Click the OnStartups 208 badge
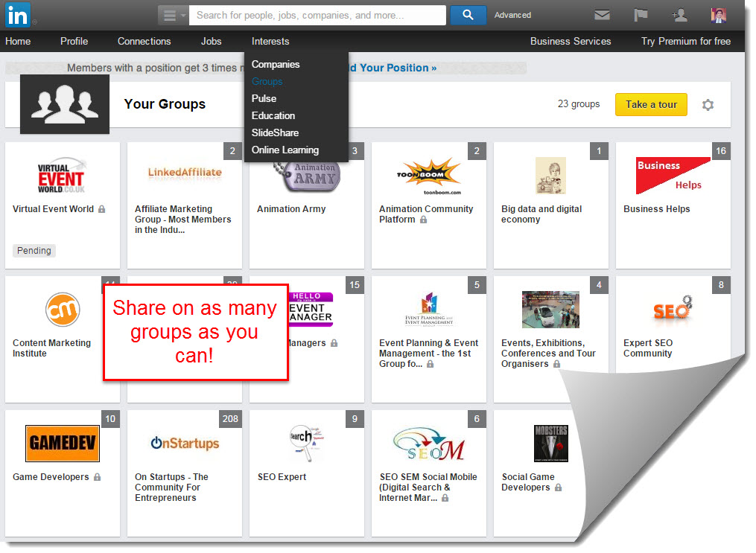This screenshot has width=756, height=553. pyautogui.click(x=230, y=418)
